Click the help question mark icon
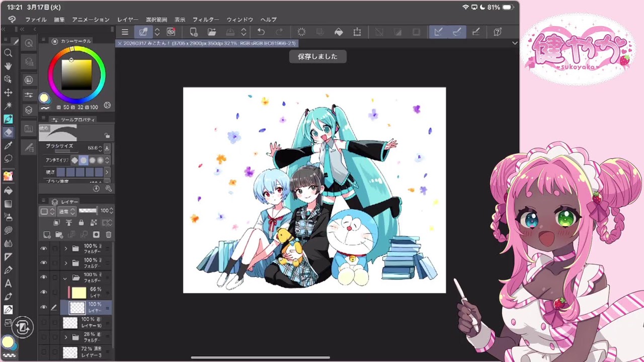The height and width of the screenshot is (362, 644). pos(498,32)
